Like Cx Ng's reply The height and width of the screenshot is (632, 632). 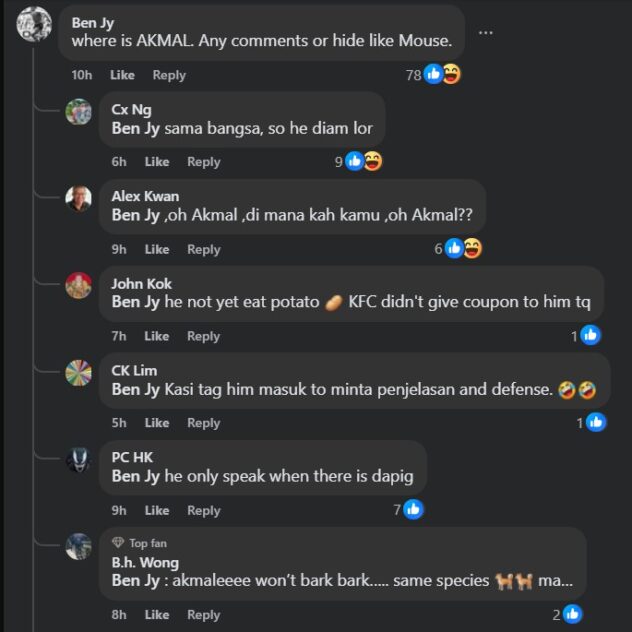157,162
